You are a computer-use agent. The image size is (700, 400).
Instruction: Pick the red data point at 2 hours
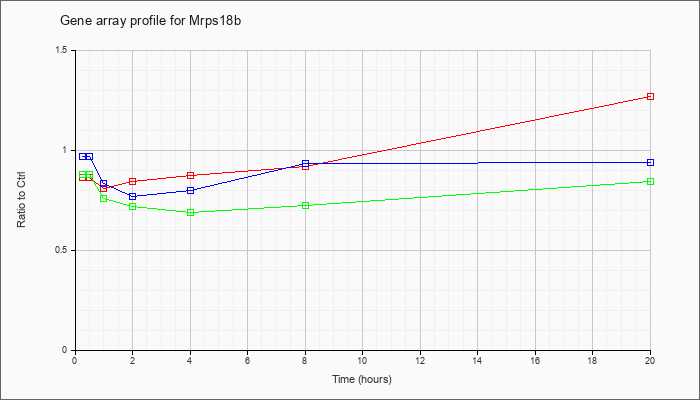point(133,181)
